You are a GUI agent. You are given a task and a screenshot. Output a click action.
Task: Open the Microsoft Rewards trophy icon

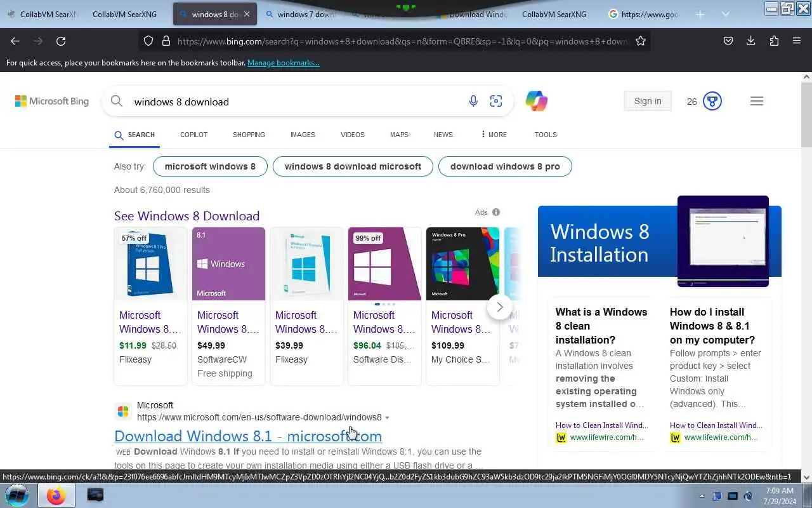point(712,101)
